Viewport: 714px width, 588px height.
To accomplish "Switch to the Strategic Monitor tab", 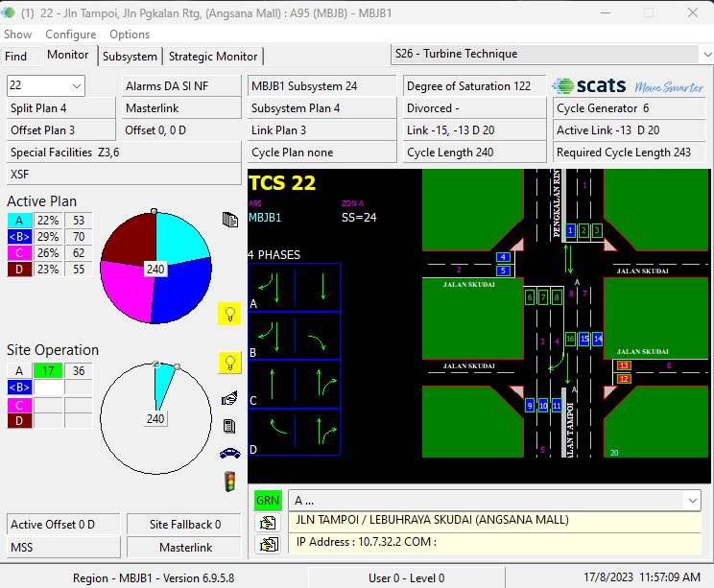I will (213, 57).
